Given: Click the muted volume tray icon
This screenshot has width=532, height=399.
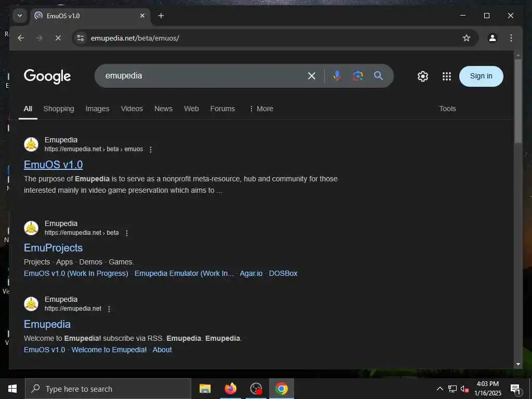Looking at the screenshot, I should [464, 389].
